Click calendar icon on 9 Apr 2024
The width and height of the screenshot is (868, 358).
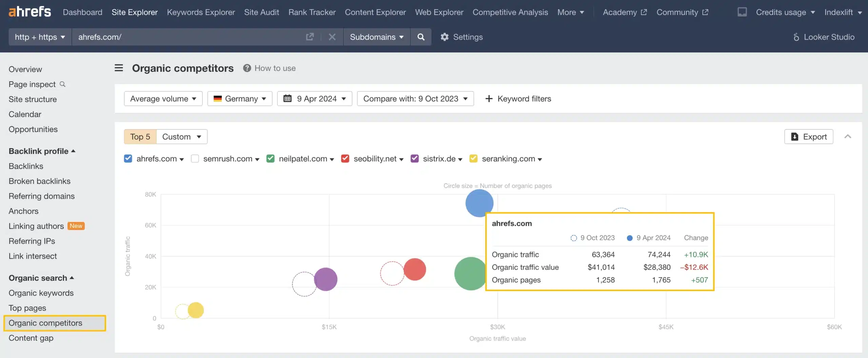tap(287, 98)
